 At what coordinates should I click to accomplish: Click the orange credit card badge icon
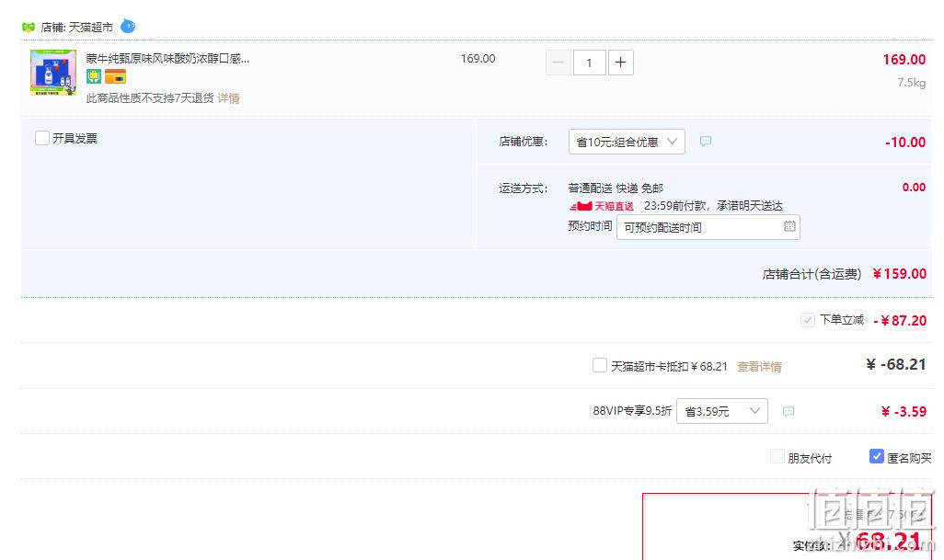click(x=115, y=76)
